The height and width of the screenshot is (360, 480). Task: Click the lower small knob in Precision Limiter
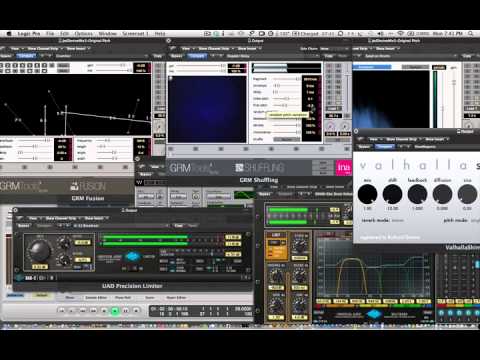[x=64, y=259]
